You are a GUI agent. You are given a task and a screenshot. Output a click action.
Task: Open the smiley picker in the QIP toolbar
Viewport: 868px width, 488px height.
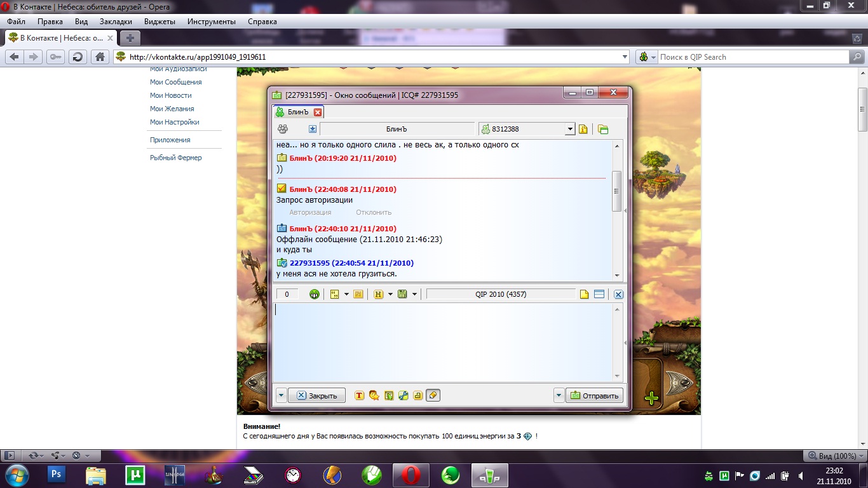[x=314, y=294]
